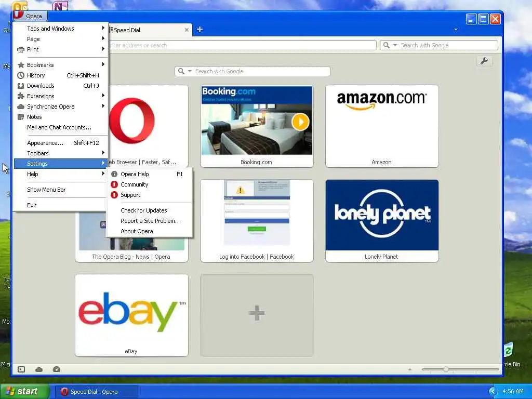Viewport: 532px width, 399px height.
Task: Click the Notes icon in menu
Action: click(21, 117)
